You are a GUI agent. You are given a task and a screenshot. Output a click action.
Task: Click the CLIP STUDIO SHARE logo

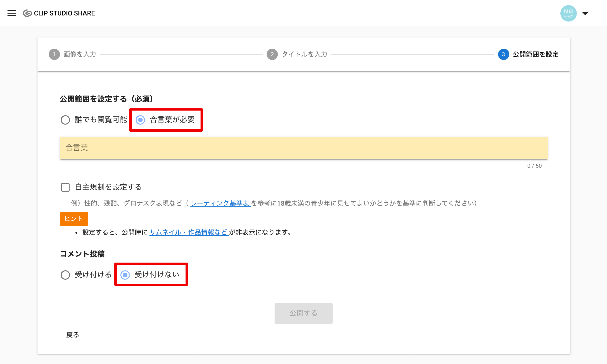click(59, 13)
